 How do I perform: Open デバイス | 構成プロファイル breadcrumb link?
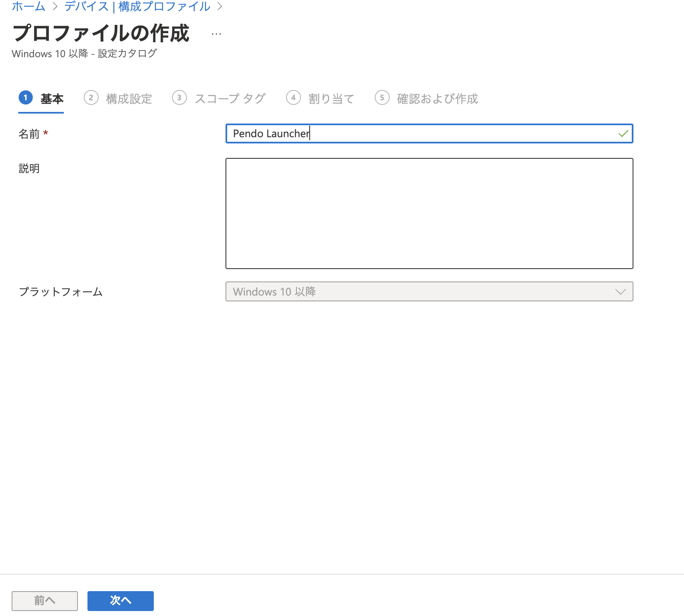tap(136, 6)
